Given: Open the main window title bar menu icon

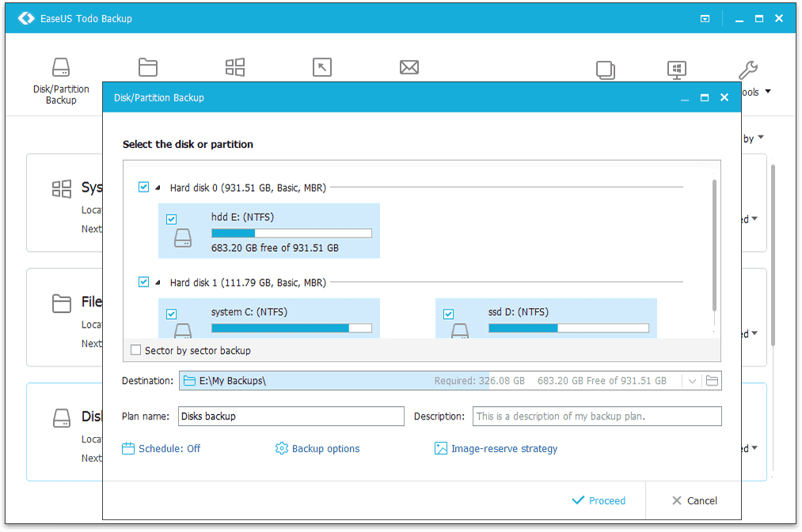Looking at the screenshot, I should tap(705, 19).
